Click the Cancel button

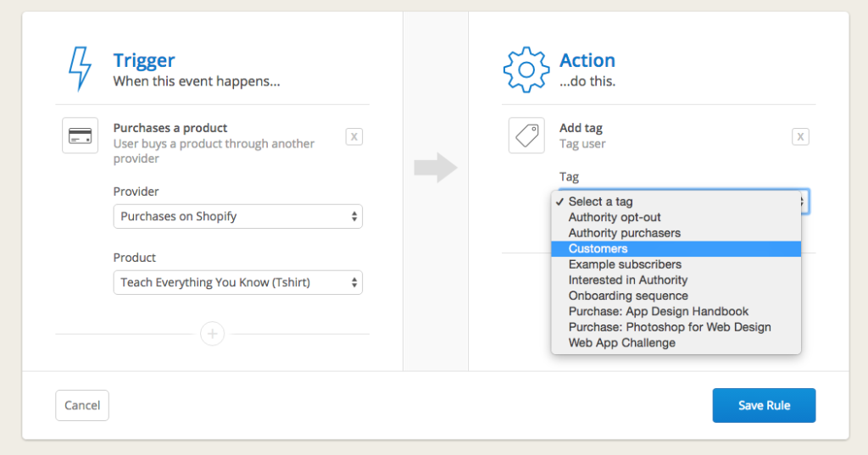82,405
